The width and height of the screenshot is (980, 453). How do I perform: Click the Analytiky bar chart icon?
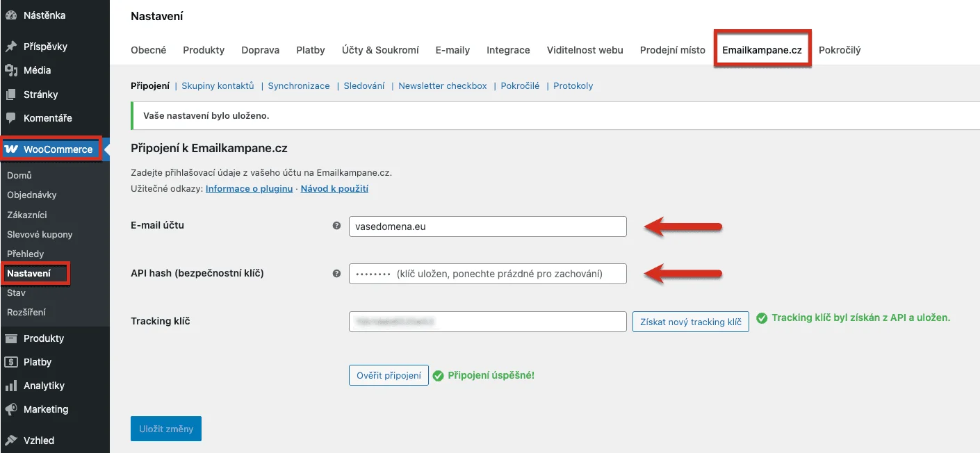coord(11,386)
